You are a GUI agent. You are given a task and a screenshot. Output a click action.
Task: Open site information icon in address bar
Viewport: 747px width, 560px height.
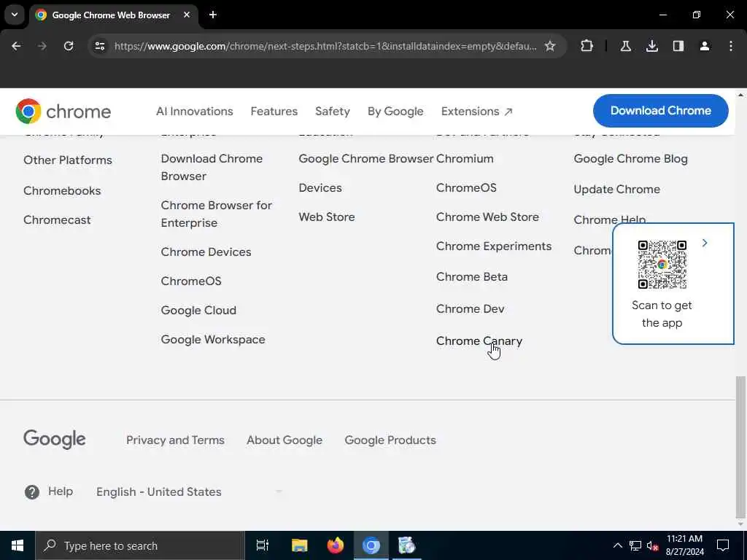(x=99, y=46)
